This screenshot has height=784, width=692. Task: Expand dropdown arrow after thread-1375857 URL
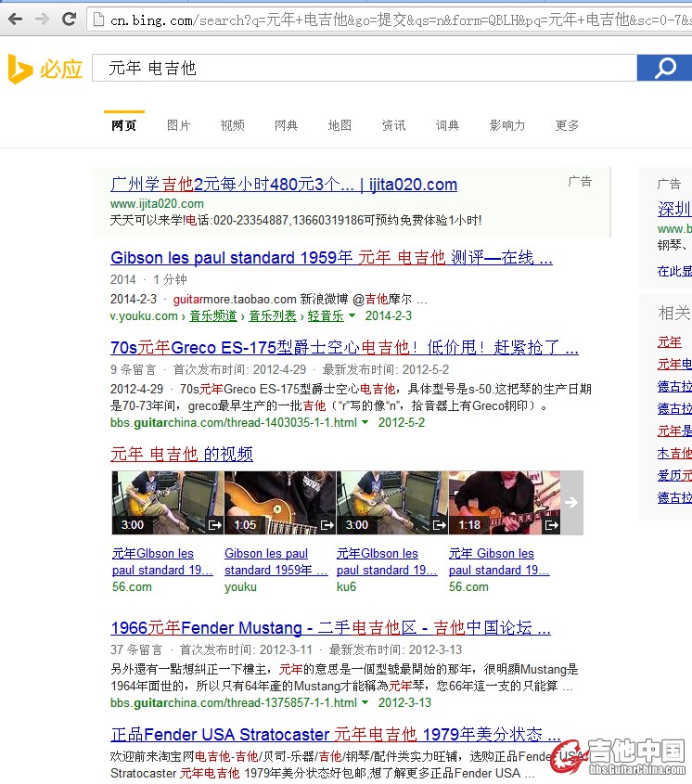[x=365, y=702]
